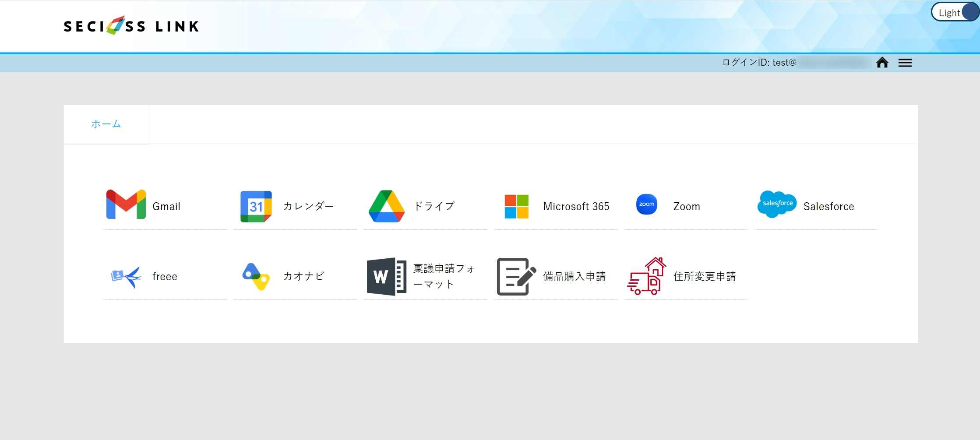
Task: Click the 住所変更申請 label
Action: [705, 276]
